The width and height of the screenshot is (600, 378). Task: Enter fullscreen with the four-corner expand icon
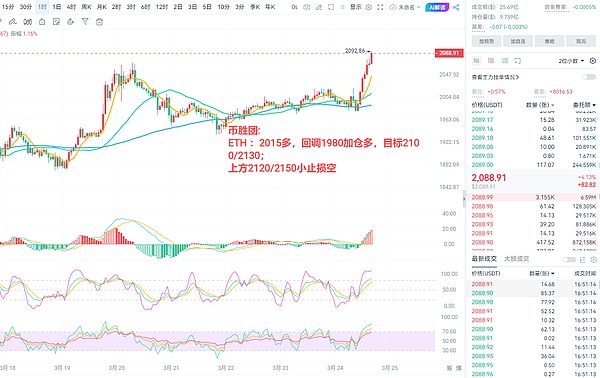click(x=380, y=7)
